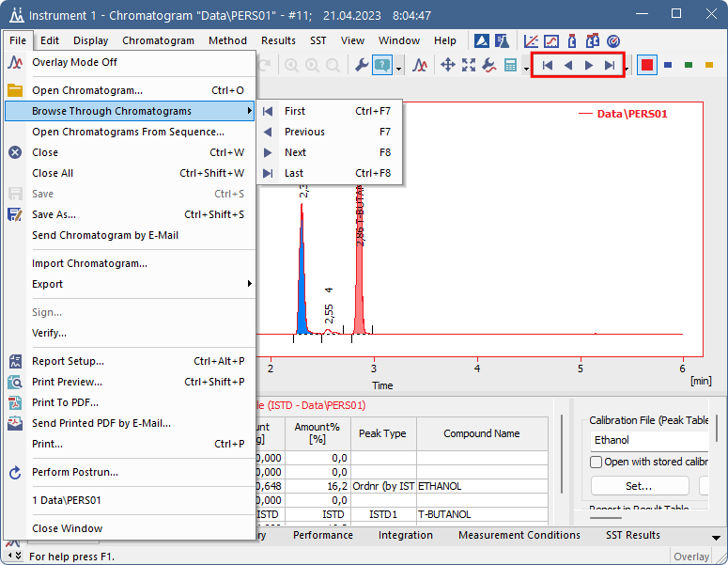Open dropdown arrow beside calculator icon
Screen dimensions: 728x565
[x=526, y=67]
